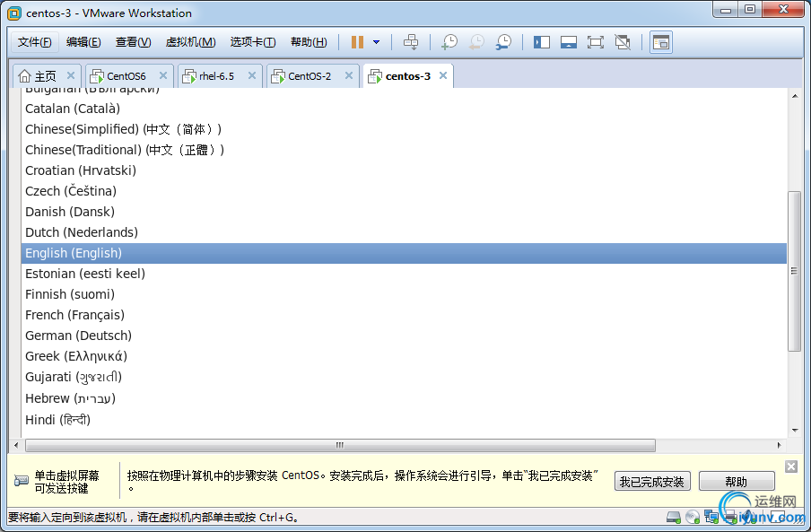This screenshot has height=532, width=811.
Task: Click the horizontal scrollbar thumb
Action: (x=340, y=445)
